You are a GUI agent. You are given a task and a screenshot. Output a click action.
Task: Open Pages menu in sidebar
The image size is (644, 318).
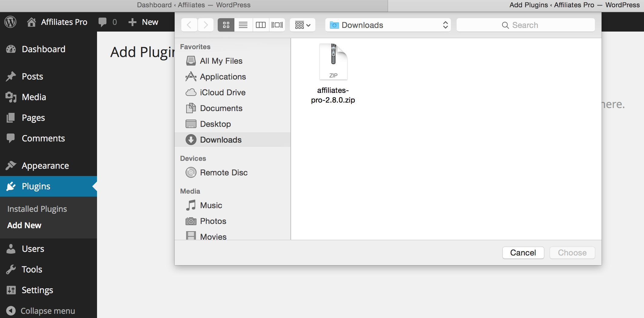(49, 118)
